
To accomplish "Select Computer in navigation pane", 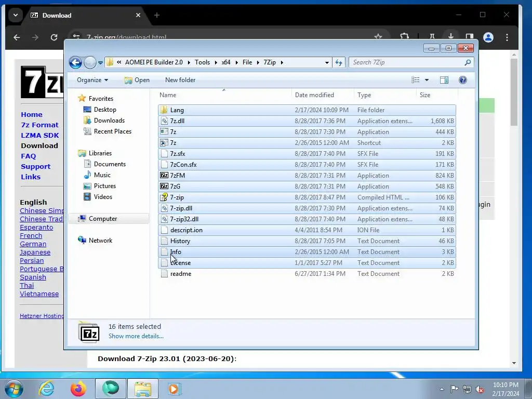I will coord(103,219).
